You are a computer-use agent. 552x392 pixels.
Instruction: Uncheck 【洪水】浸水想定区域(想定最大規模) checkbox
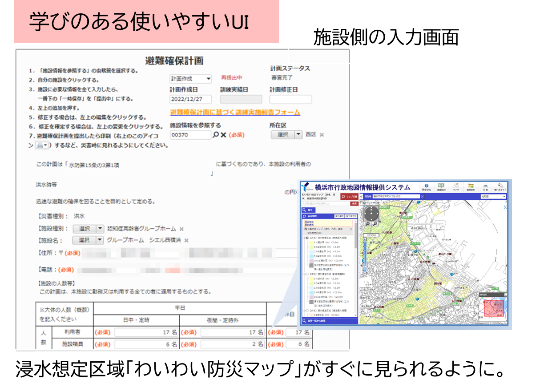[307, 238]
